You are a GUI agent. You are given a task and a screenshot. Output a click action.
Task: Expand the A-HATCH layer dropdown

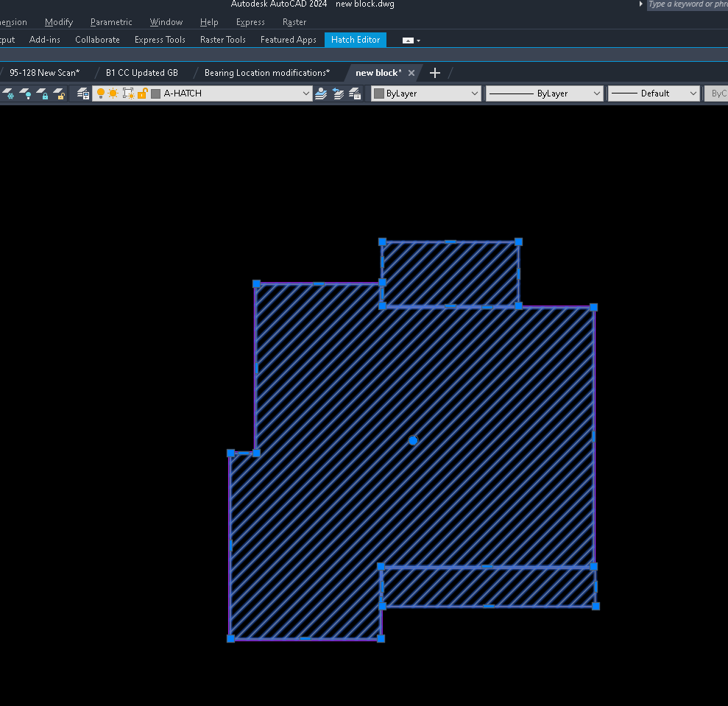306,93
